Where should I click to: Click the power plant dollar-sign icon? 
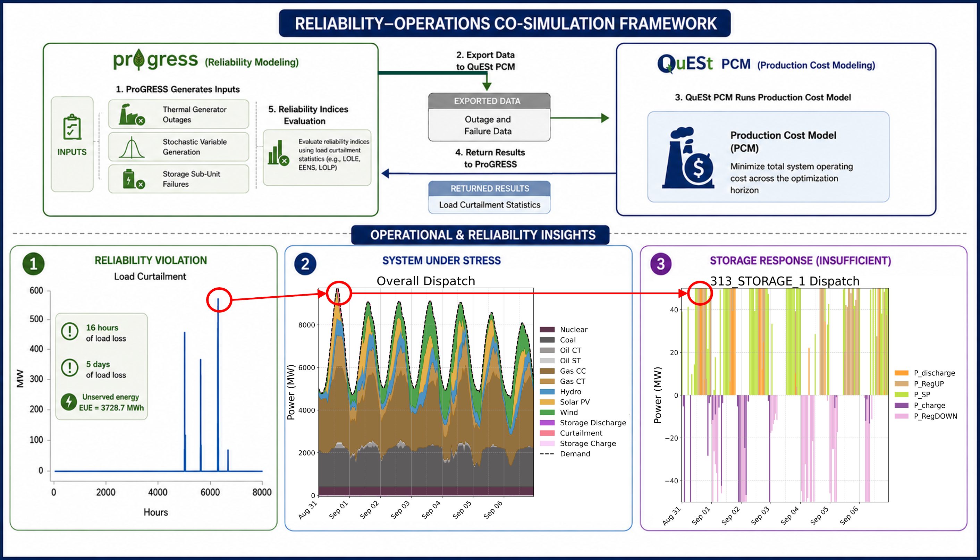(687, 158)
